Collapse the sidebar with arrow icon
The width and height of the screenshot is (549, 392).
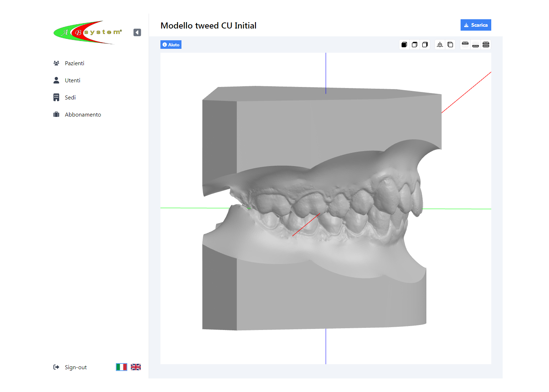click(137, 32)
